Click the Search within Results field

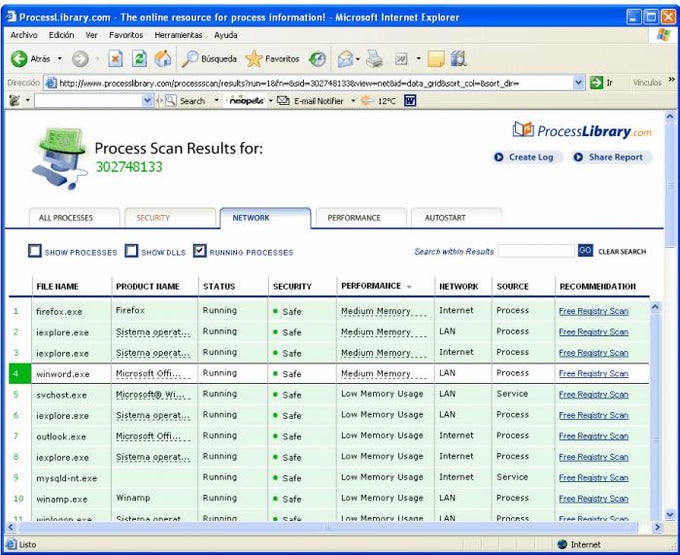tap(535, 251)
